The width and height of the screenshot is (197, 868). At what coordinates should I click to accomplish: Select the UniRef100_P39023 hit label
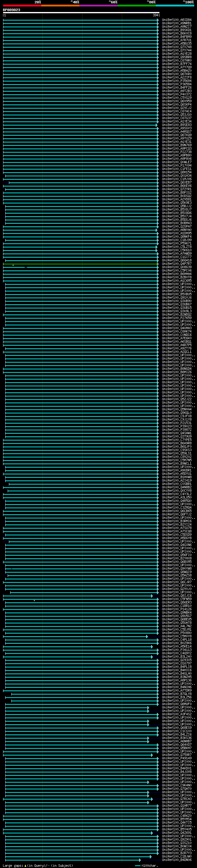(177, 426)
